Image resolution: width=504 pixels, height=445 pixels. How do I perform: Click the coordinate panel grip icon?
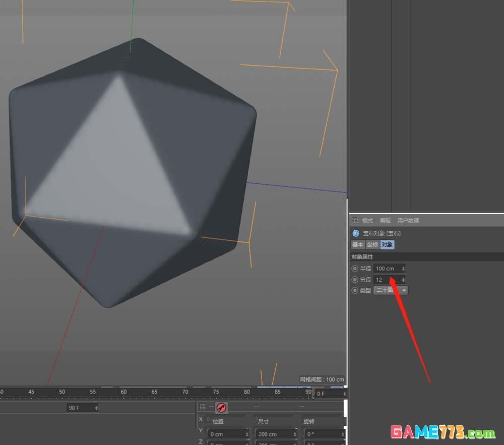[x=203, y=407]
